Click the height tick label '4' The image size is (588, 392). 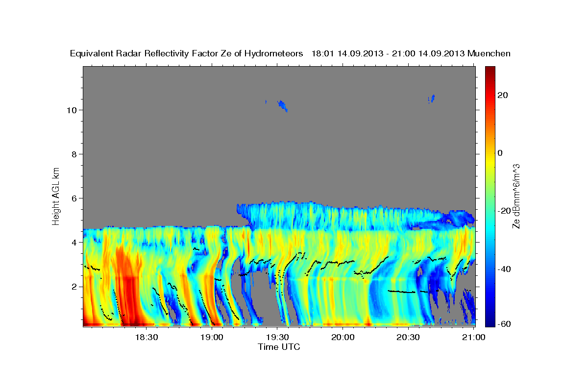point(74,243)
